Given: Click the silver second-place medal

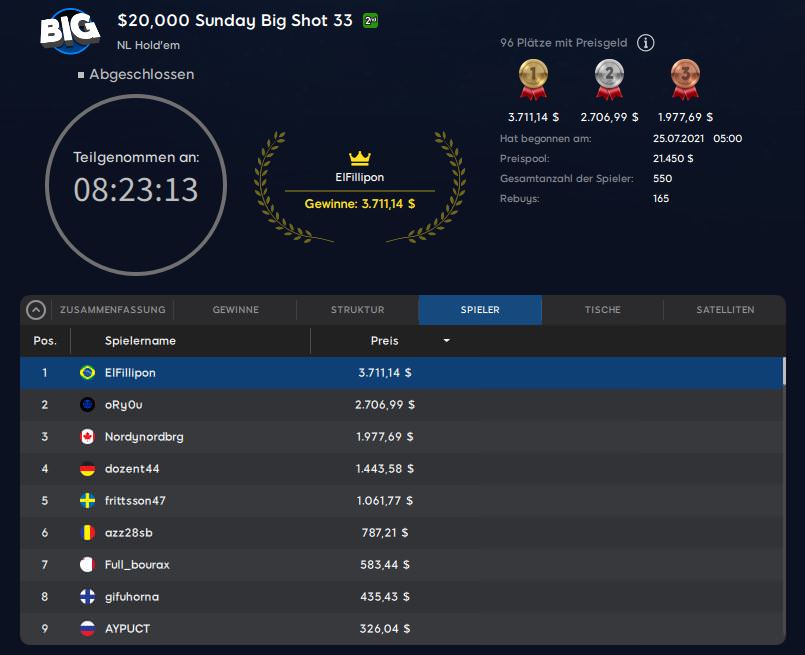Looking at the screenshot, I should click(609, 78).
